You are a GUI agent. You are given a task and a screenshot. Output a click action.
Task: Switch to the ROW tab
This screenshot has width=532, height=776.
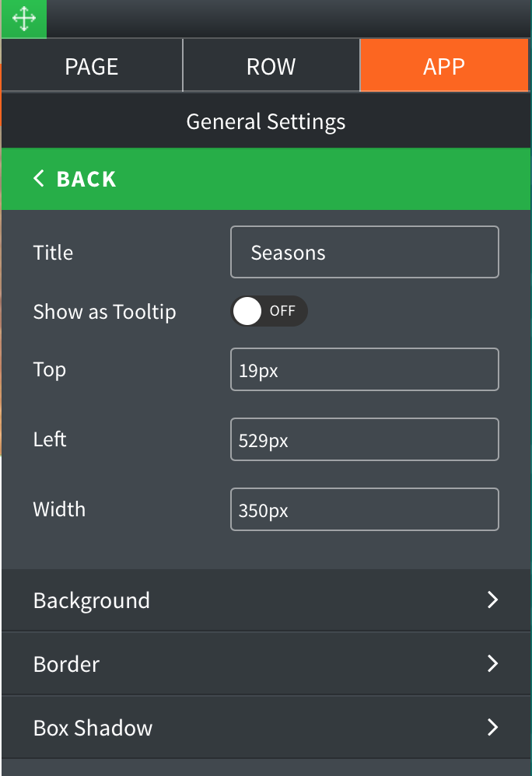(x=271, y=67)
